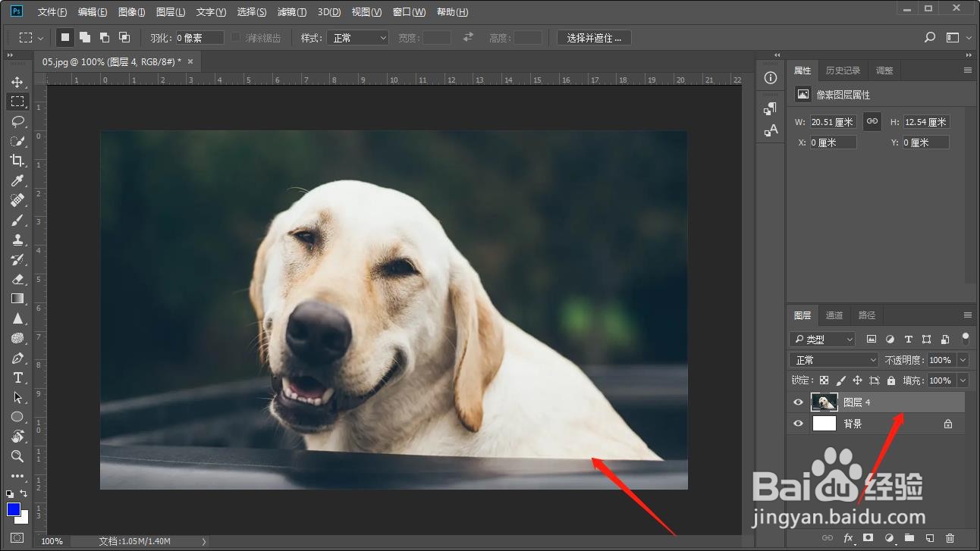Screen dimensions: 980x551
Task: Select the Clone Stamp tool
Action: click(x=17, y=239)
